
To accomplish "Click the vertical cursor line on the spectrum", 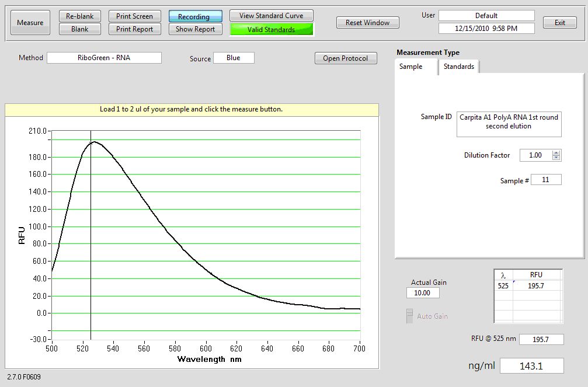I will click(91, 235).
